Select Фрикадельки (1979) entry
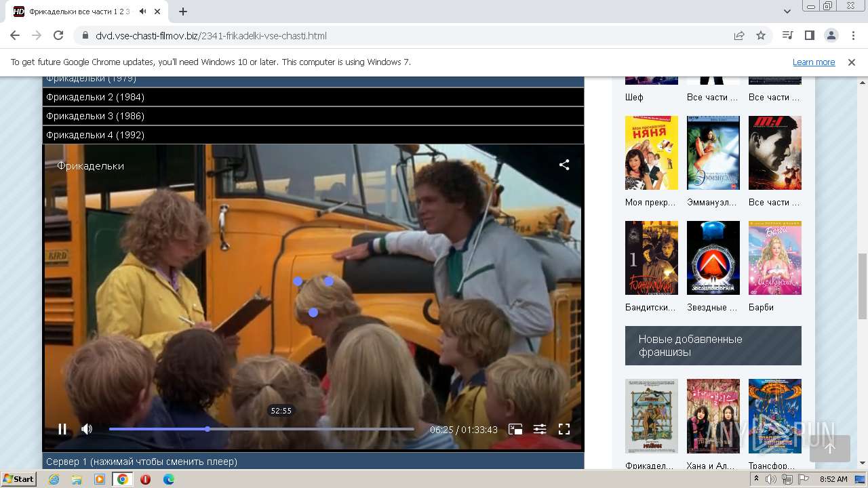This screenshot has width=868, height=488. tap(313, 81)
